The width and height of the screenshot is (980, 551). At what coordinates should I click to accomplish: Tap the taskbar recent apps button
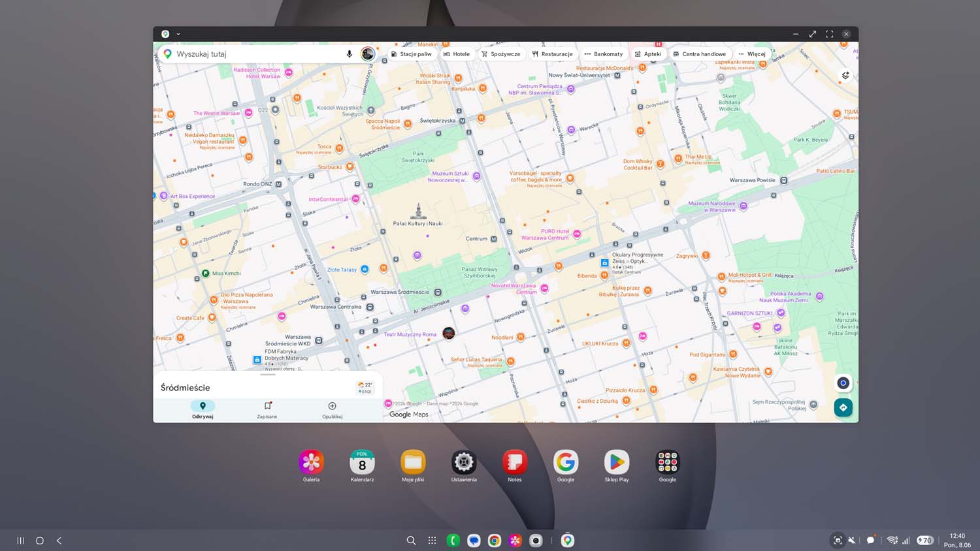click(x=20, y=541)
